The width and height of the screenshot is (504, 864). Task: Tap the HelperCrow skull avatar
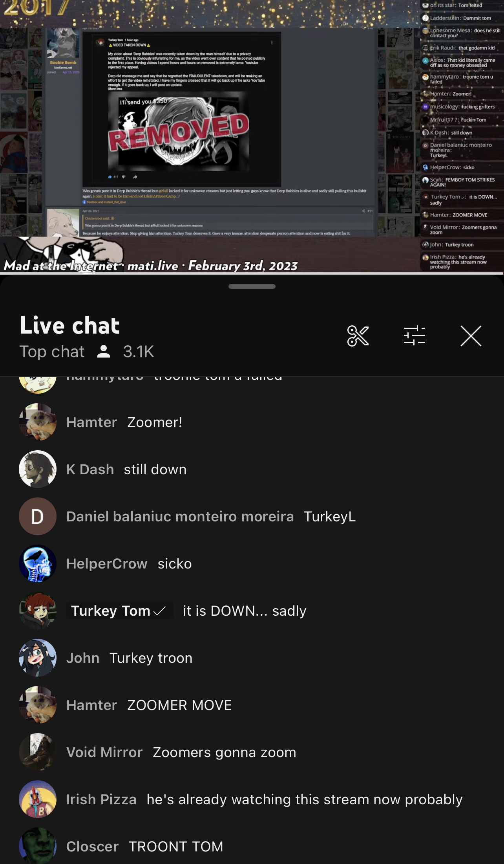click(38, 563)
